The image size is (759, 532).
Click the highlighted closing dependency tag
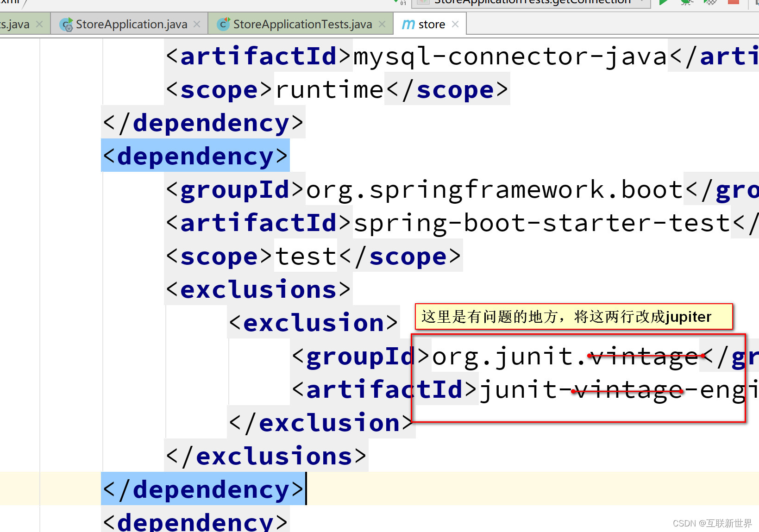tap(203, 489)
